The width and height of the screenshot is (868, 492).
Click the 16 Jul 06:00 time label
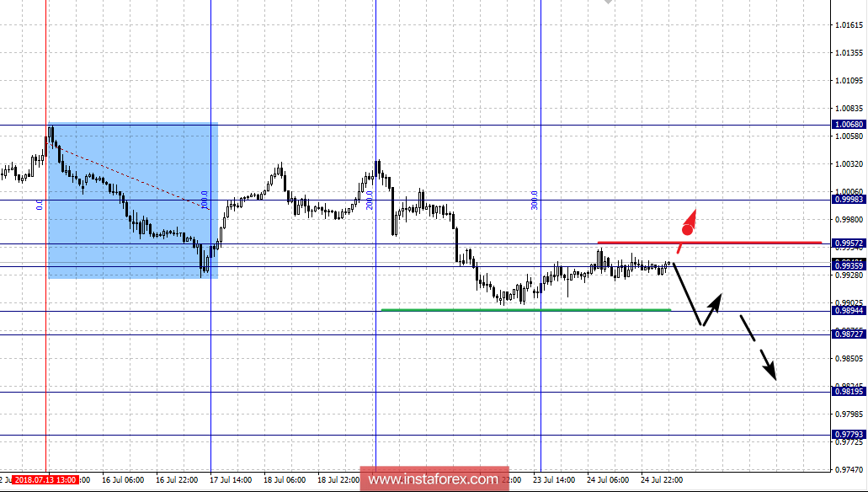point(123,480)
